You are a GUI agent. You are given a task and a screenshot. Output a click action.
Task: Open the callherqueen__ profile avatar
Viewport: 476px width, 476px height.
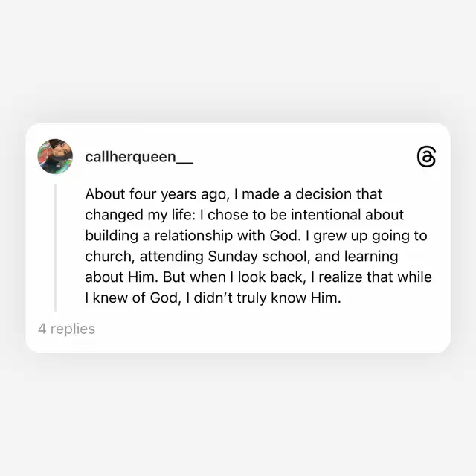[55, 156]
